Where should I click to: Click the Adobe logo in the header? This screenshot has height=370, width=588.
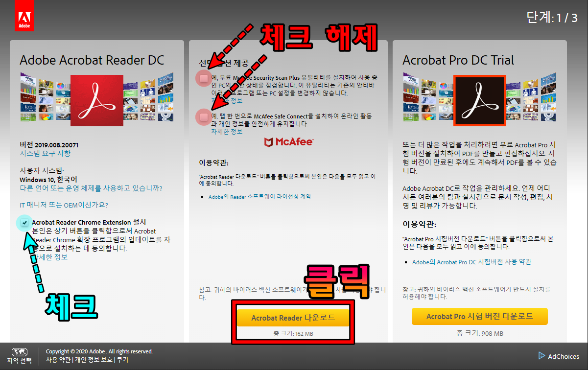tap(24, 15)
